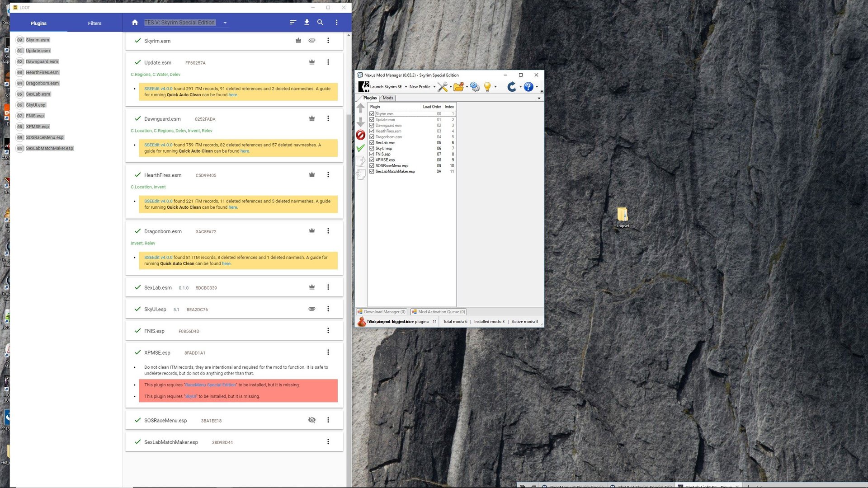Screen dimensions: 868x488
Task: Click the paperclip icon on SkyUI.esp card
Action: point(312,309)
